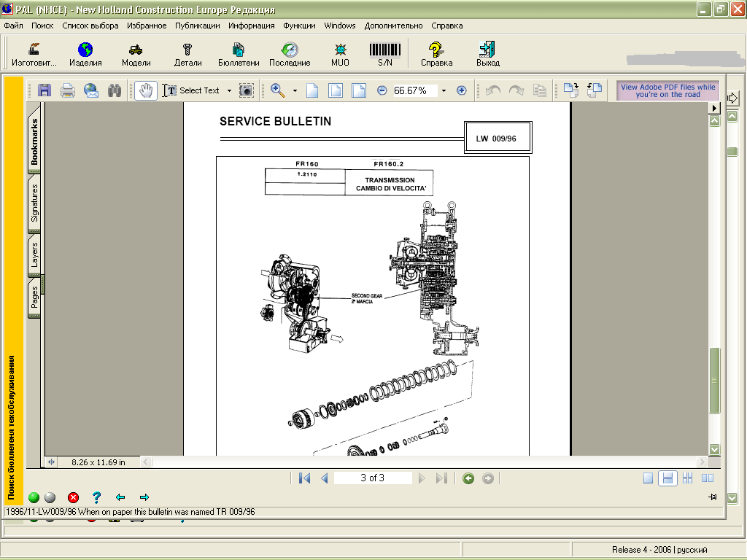
Task: Open the Signatures side tab
Action: tap(34, 203)
